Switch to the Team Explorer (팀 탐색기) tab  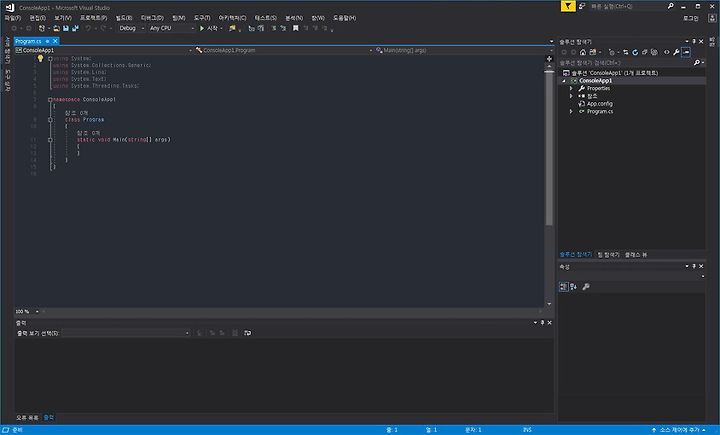[x=608, y=254]
